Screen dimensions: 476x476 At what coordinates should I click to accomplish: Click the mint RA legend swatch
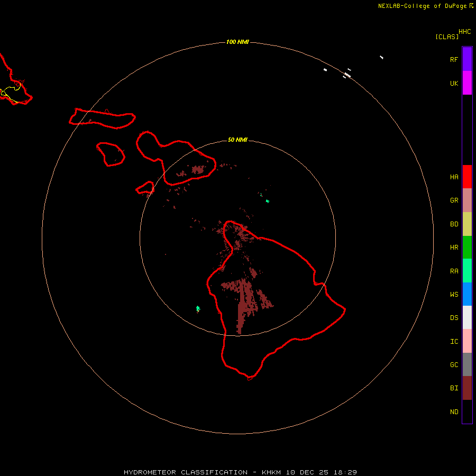click(467, 271)
